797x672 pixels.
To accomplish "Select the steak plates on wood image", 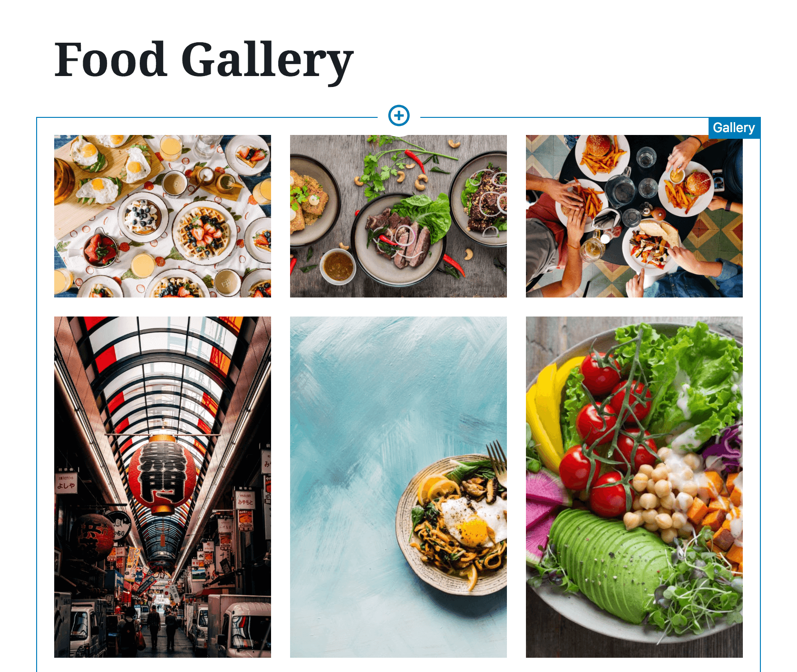I will tap(398, 216).
